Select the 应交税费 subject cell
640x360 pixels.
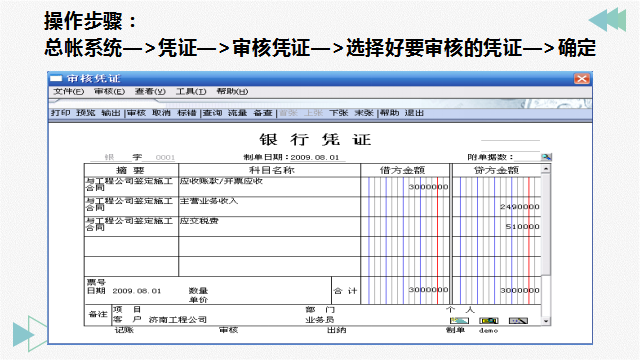[x=269, y=227]
